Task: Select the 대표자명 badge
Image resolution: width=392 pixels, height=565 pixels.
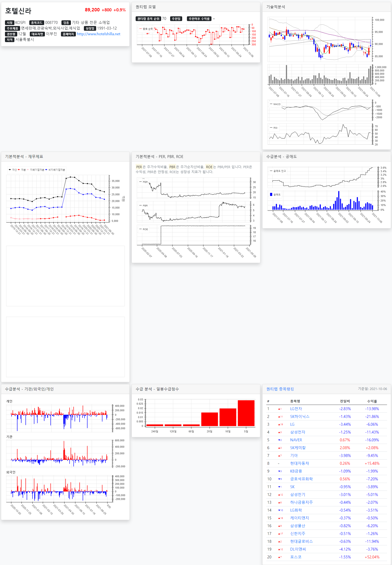Action: 37,34
